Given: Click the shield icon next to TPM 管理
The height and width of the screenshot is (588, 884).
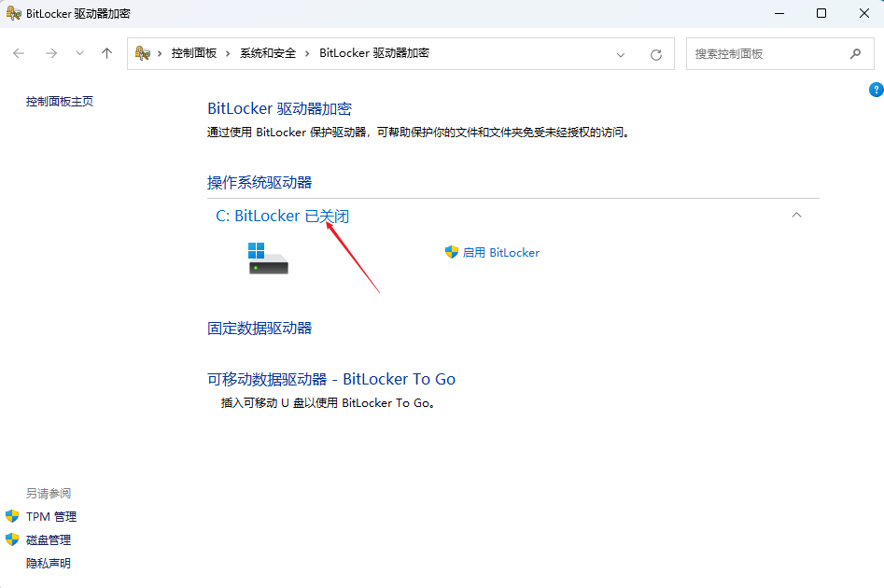Looking at the screenshot, I should [x=12, y=516].
